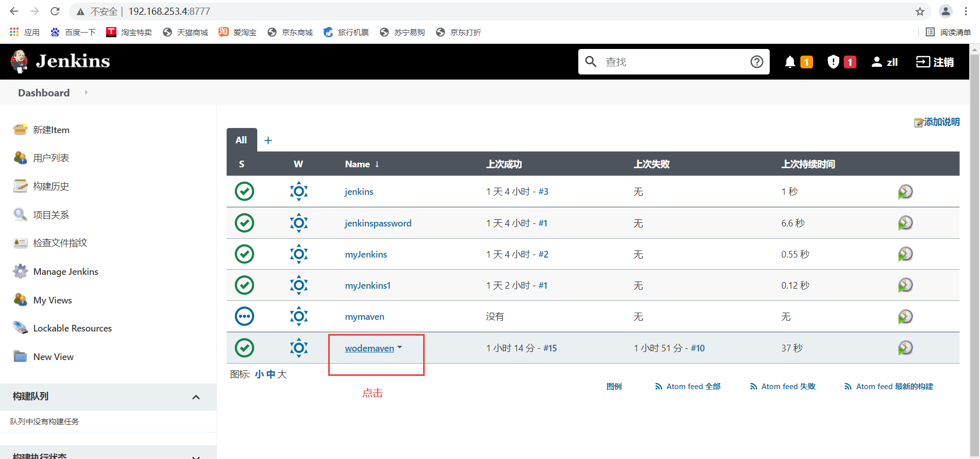This screenshot has height=459, width=980.
Task: Open build #15 of wodemaven
Action: click(550, 348)
